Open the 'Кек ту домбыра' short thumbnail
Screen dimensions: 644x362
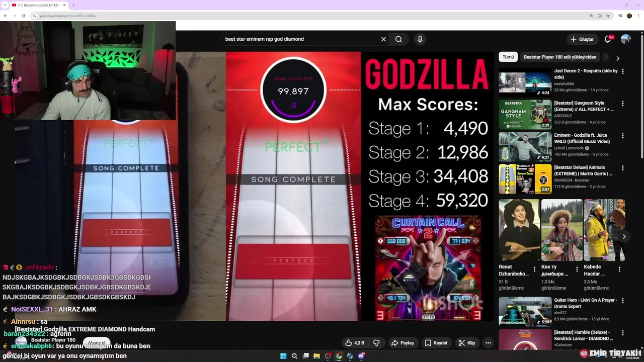[x=561, y=230]
